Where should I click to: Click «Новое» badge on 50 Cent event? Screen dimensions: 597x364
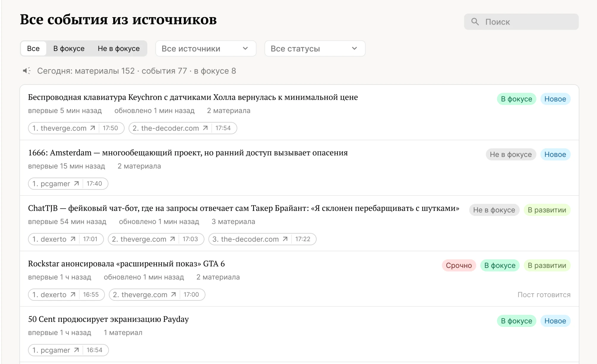555,321
